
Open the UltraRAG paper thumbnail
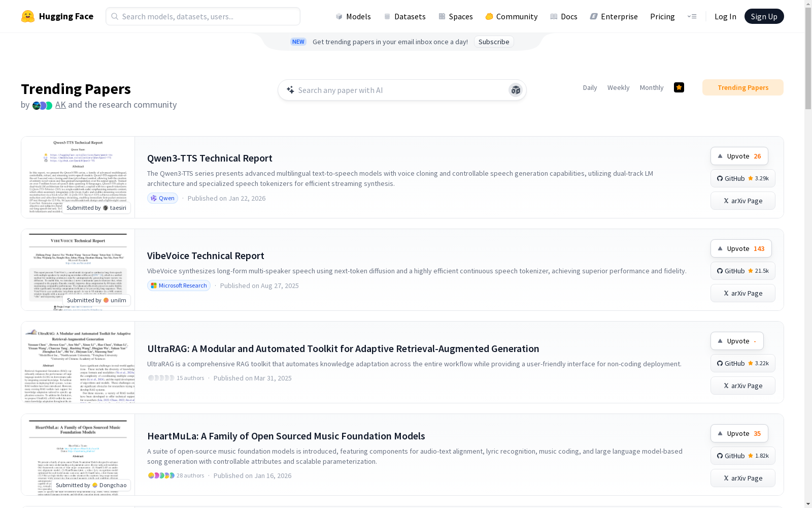(78, 362)
